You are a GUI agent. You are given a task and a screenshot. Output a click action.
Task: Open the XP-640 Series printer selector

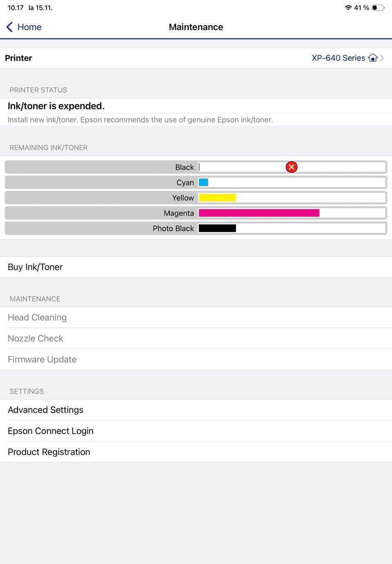[338, 58]
